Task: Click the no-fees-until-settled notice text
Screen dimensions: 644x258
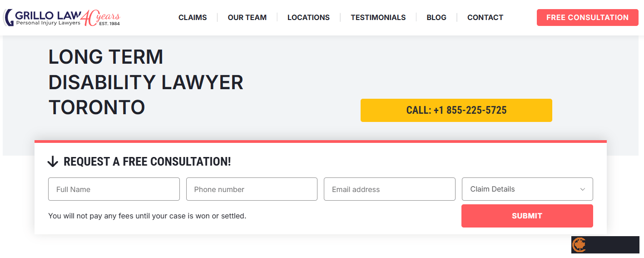Action: (147, 216)
